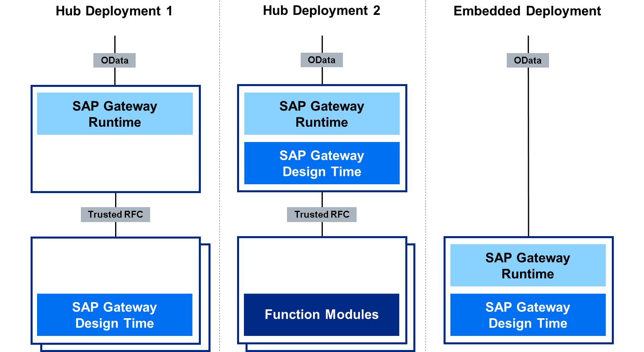The width and height of the screenshot is (644, 352).
Task: Click SAP Gateway Runtime in Hub Deployment 2
Action: point(322,114)
